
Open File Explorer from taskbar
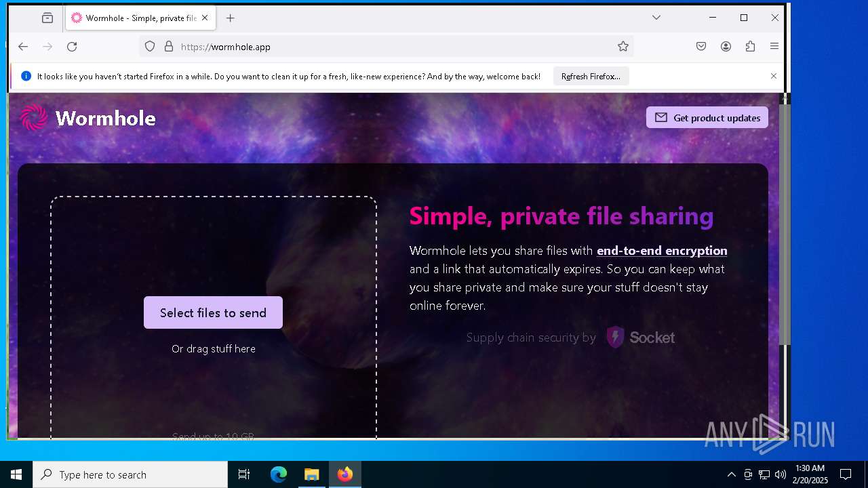pos(312,474)
